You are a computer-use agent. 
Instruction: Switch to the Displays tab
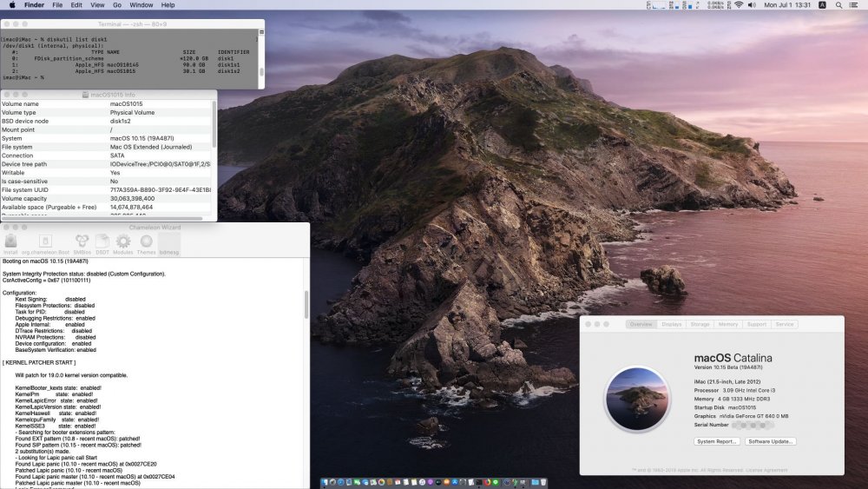coord(672,324)
